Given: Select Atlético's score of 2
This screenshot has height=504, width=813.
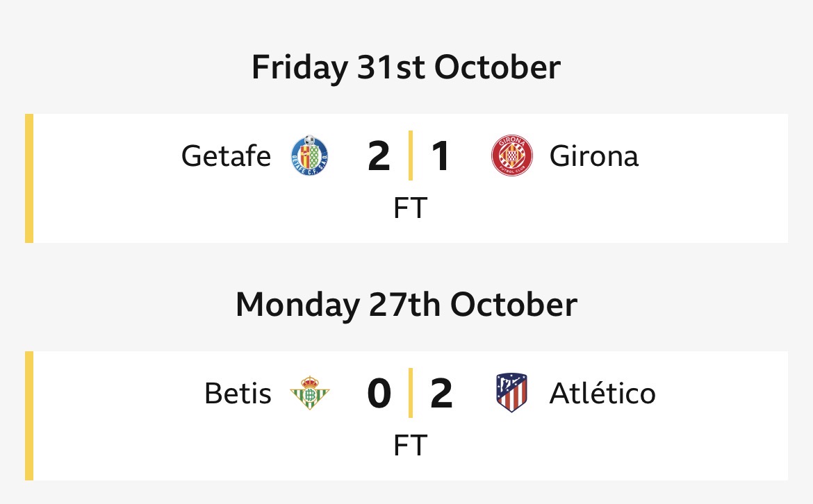Looking at the screenshot, I should 441,394.
